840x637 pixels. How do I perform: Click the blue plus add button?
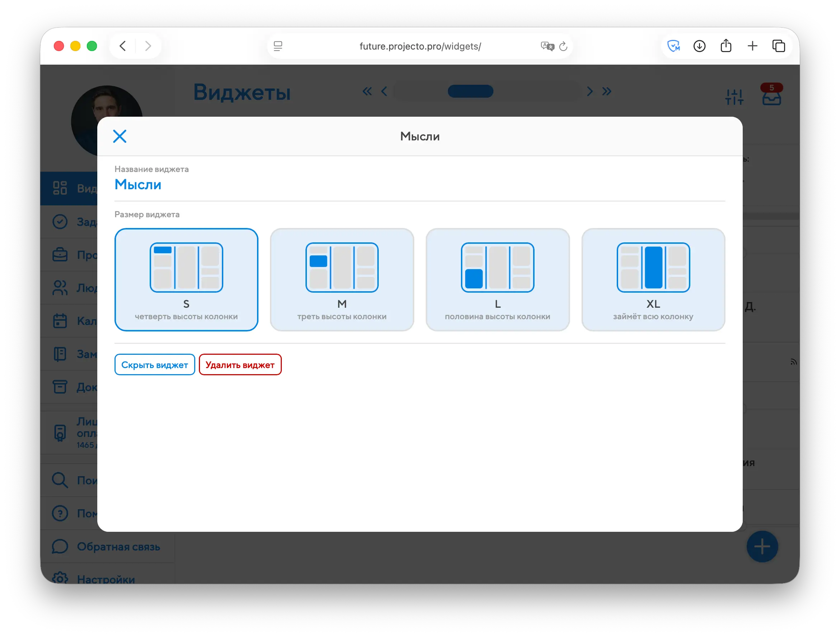tap(762, 547)
